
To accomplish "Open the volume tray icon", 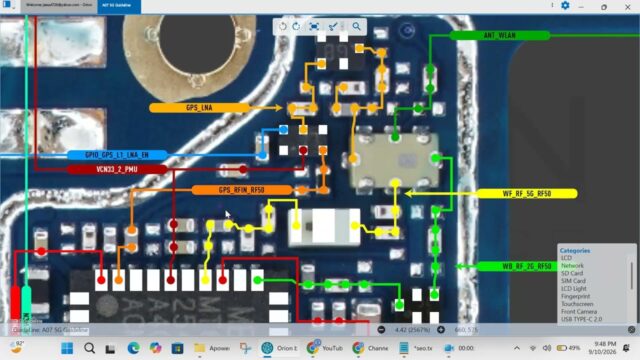I will [x=547, y=348].
